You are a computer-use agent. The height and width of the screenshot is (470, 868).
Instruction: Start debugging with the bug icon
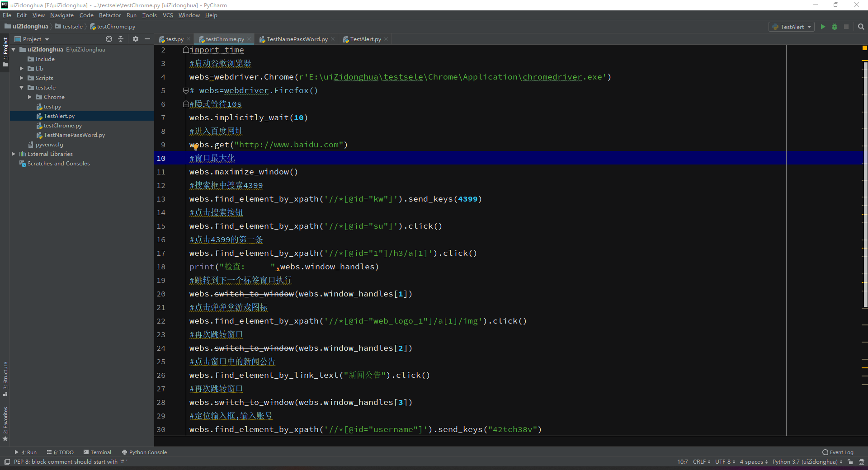click(835, 27)
